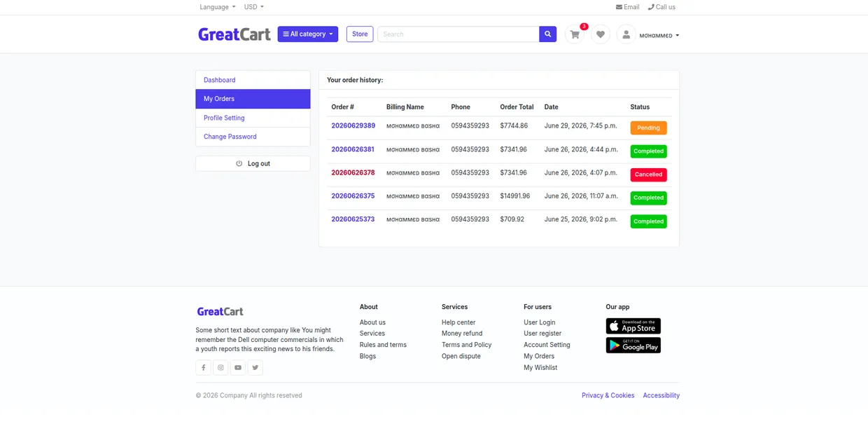Open the shopping cart icon

tap(575, 34)
